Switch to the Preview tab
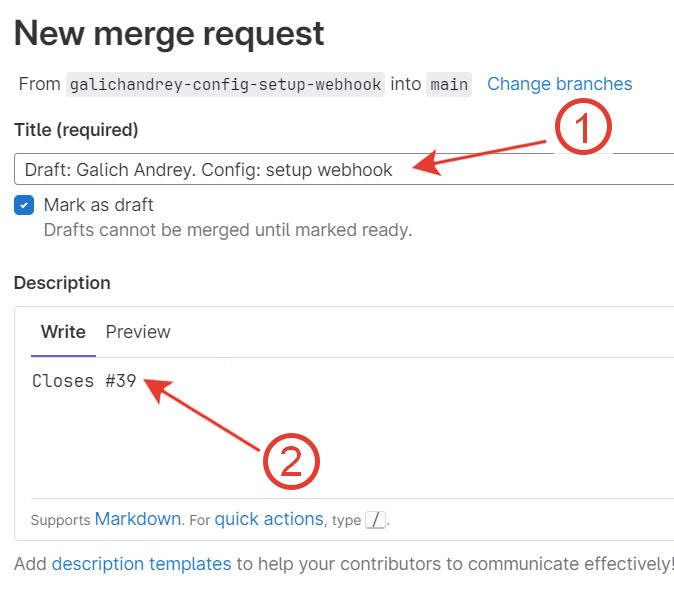The height and width of the screenshot is (596, 674). tap(138, 332)
